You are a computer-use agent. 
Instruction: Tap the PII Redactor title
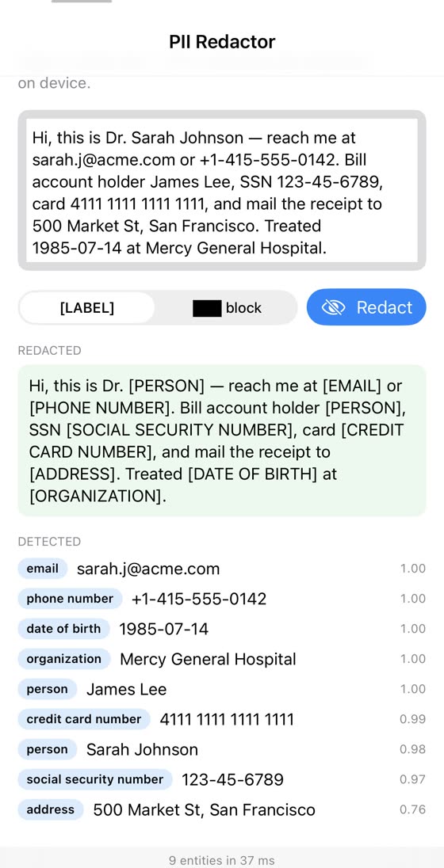[x=222, y=41]
